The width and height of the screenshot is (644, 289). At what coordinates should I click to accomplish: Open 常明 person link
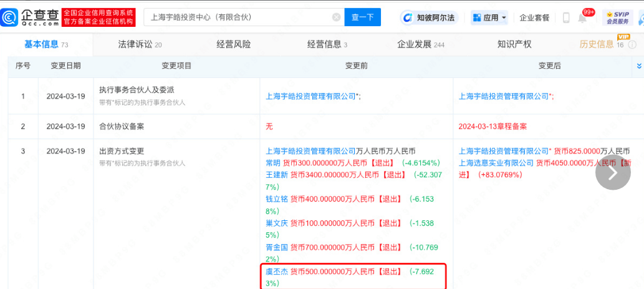tap(274, 163)
